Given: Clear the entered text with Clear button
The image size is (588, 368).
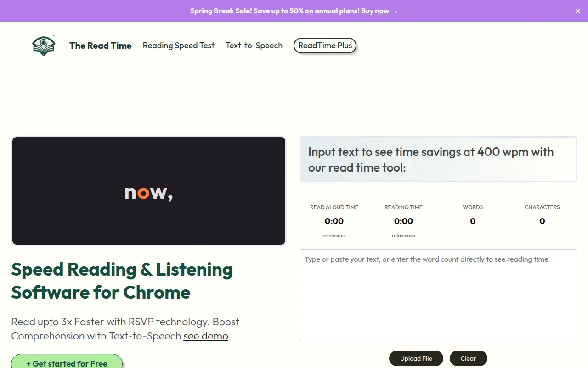Looking at the screenshot, I should (x=468, y=358).
